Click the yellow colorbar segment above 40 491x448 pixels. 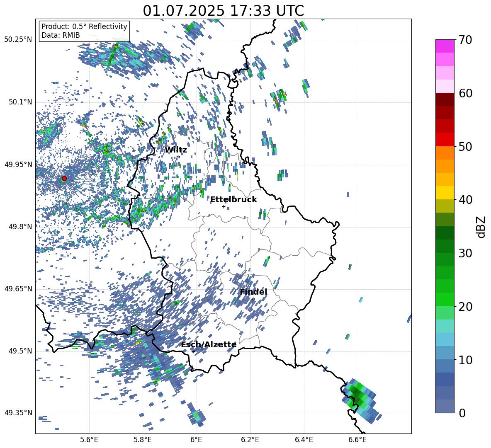click(445, 193)
